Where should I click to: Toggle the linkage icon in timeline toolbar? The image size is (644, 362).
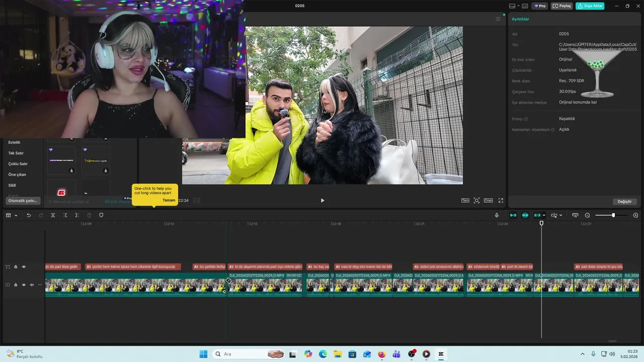(537, 215)
